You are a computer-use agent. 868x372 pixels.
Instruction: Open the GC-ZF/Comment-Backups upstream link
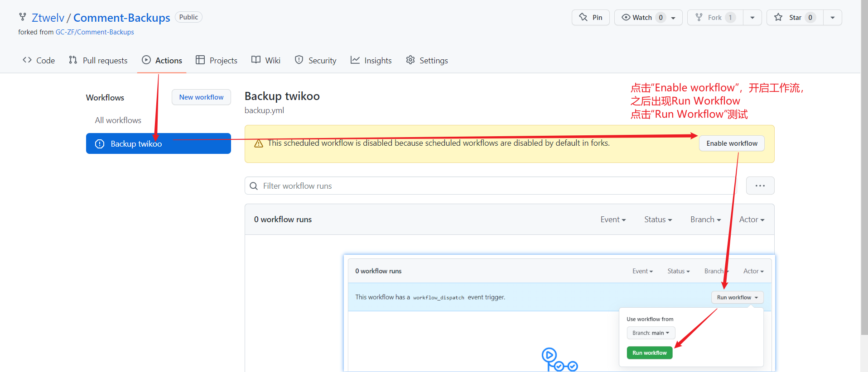(x=95, y=32)
